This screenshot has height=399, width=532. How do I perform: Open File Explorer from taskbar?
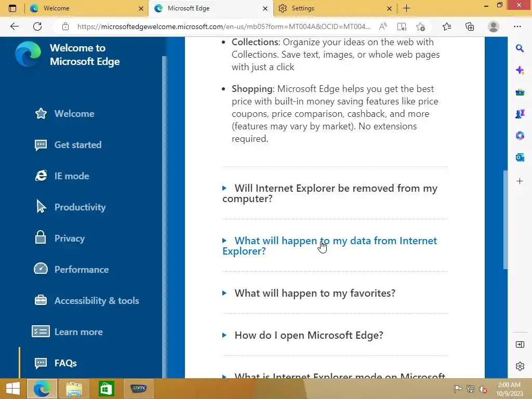pos(74,389)
